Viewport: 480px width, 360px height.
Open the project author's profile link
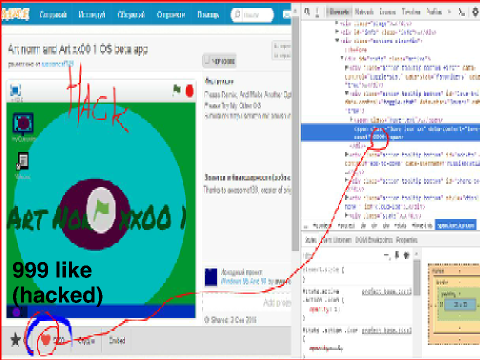pyautogui.click(x=57, y=64)
